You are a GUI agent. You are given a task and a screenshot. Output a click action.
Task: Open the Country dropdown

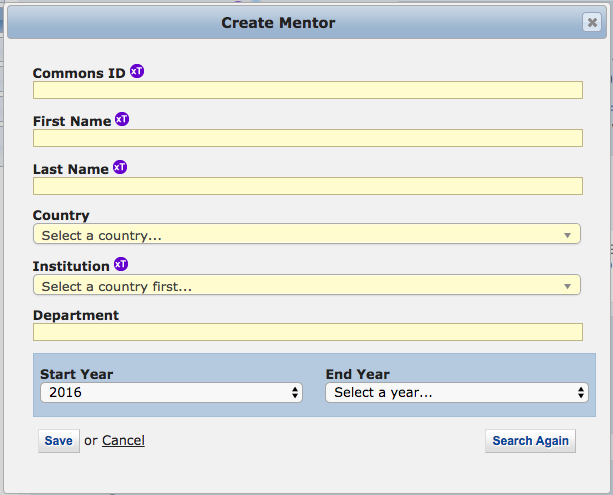click(x=306, y=235)
